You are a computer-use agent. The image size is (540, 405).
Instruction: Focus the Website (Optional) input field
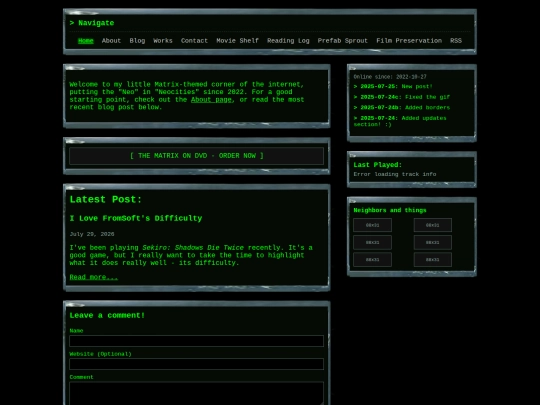tap(196, 364)
